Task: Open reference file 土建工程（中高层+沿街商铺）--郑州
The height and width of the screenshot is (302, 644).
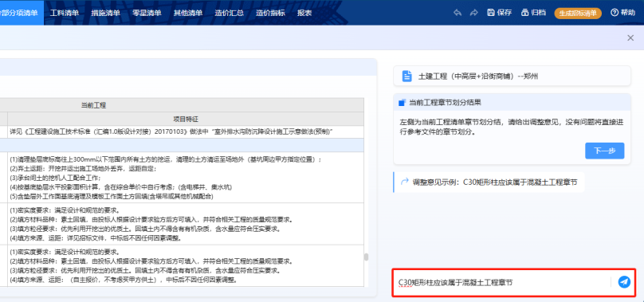Action: tap(512, 76)
